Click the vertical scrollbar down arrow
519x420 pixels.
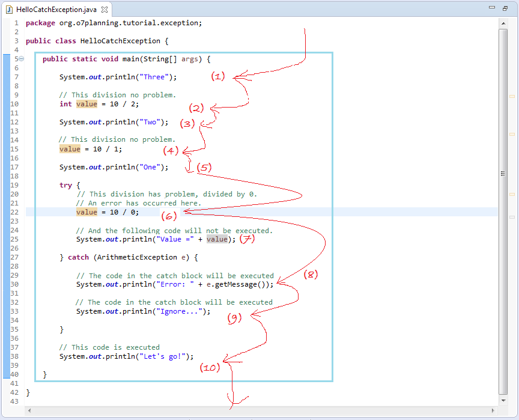click(503, 401)
